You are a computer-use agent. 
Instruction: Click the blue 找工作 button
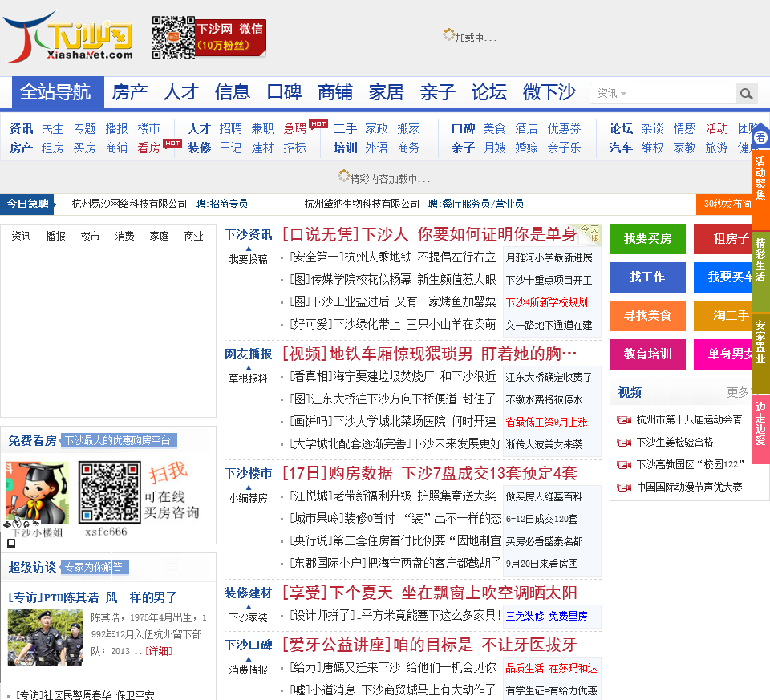647,277
